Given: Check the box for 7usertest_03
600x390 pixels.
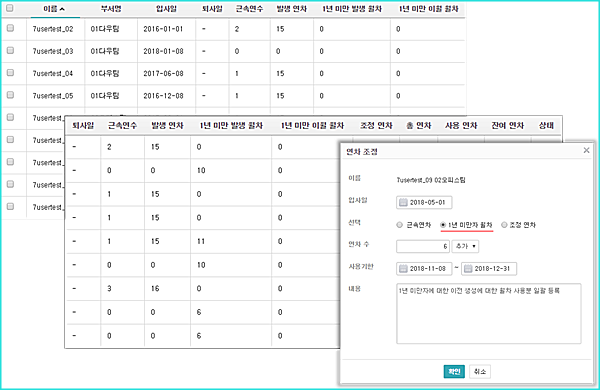Looking at the screenshot, I should (x=10, y=50).
